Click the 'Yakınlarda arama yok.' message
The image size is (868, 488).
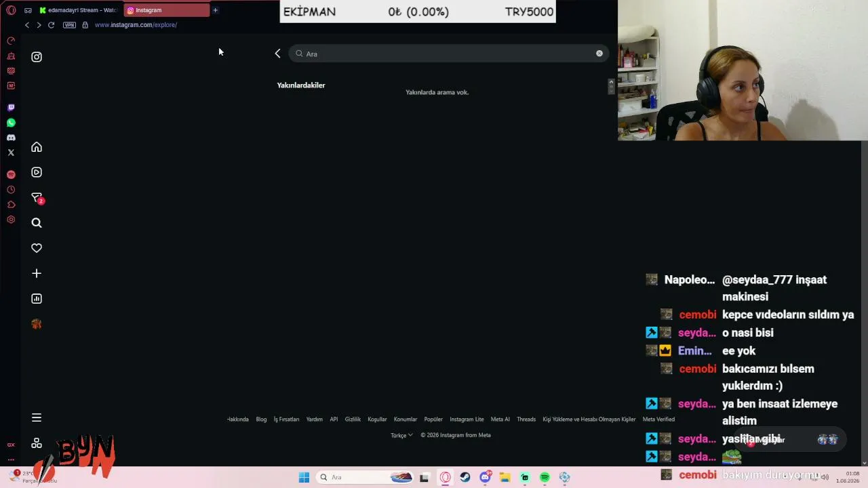[x=437, y=92]
